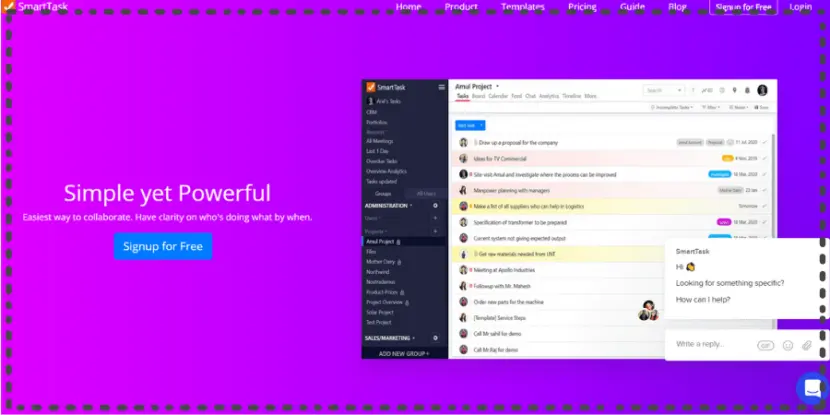Collapse the ADMINISTRATION group

pos(388,206)
